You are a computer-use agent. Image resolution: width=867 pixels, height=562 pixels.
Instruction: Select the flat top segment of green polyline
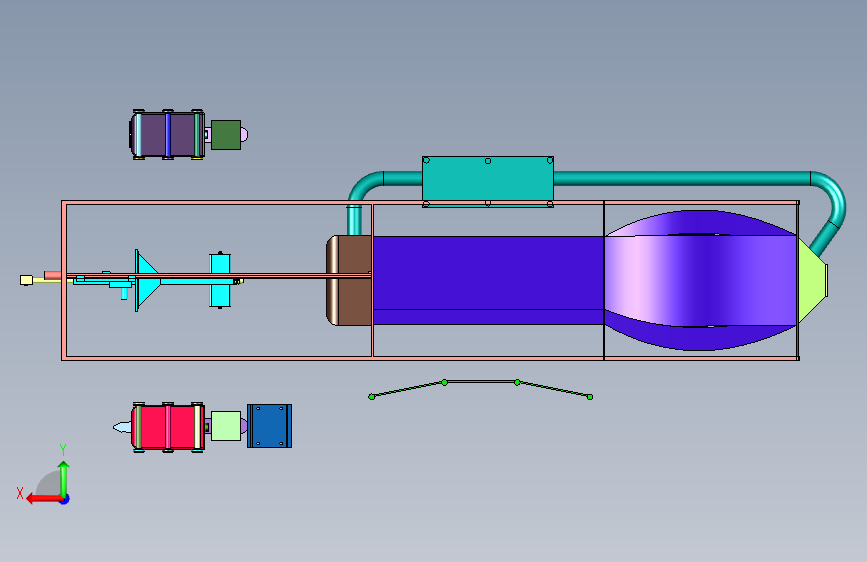pos(481,382)
